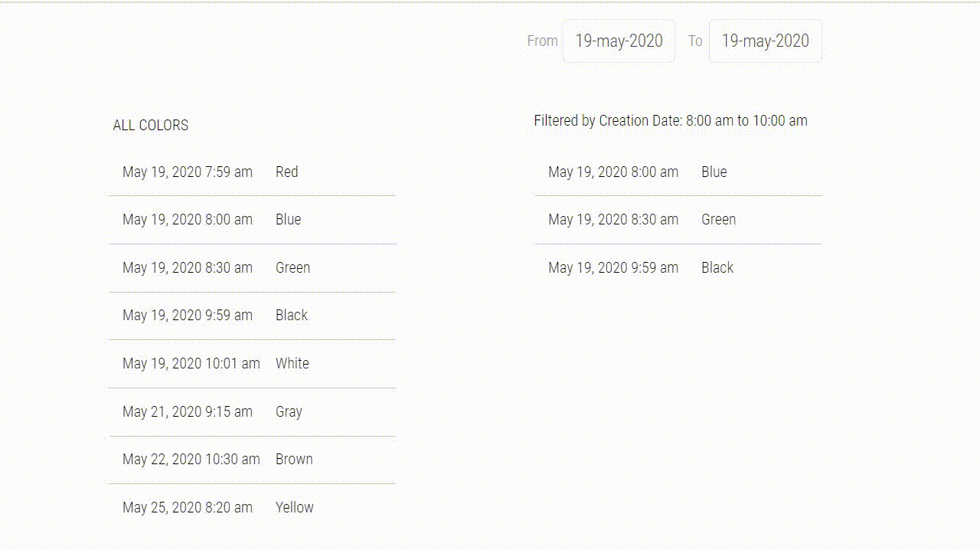Open the To date picker showing 19-may-2020
The height and width of the screenshot is (550, 980).
[765, 41]
